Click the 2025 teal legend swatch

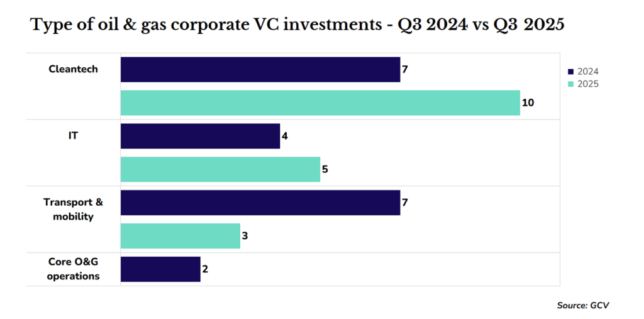click(571, 84)
